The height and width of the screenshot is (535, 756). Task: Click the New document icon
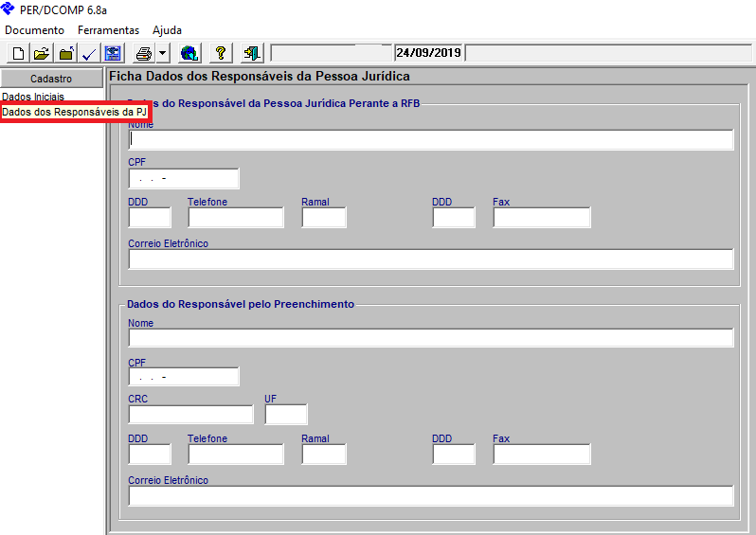pyautogui.click(x=18, y=53)
